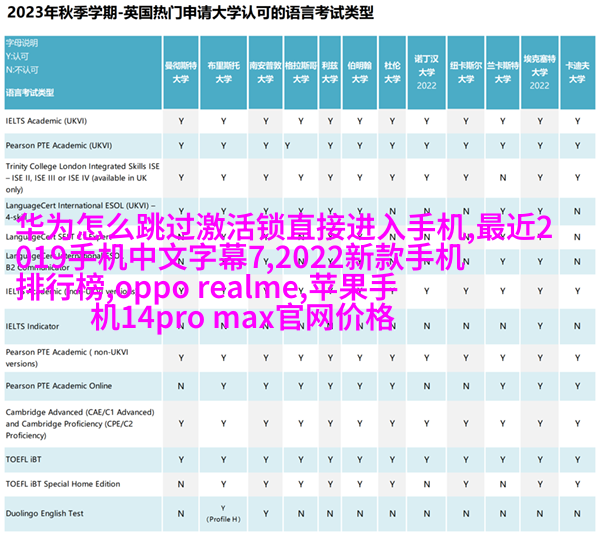Click Duolingo row N under 曼彻斯特大学
Screen dimensions: 600x536
pyautogui.click(x=181, y=513)
